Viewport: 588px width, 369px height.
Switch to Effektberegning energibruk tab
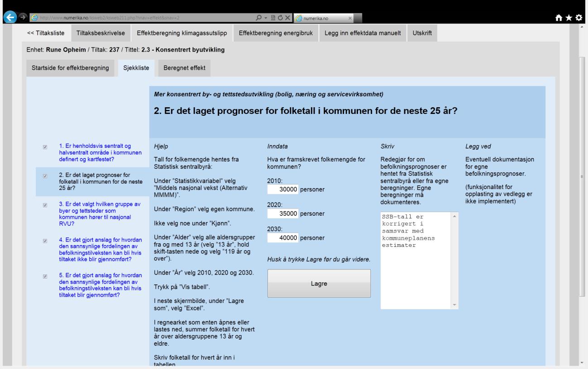pyautogui.click(x=276, y=33)
